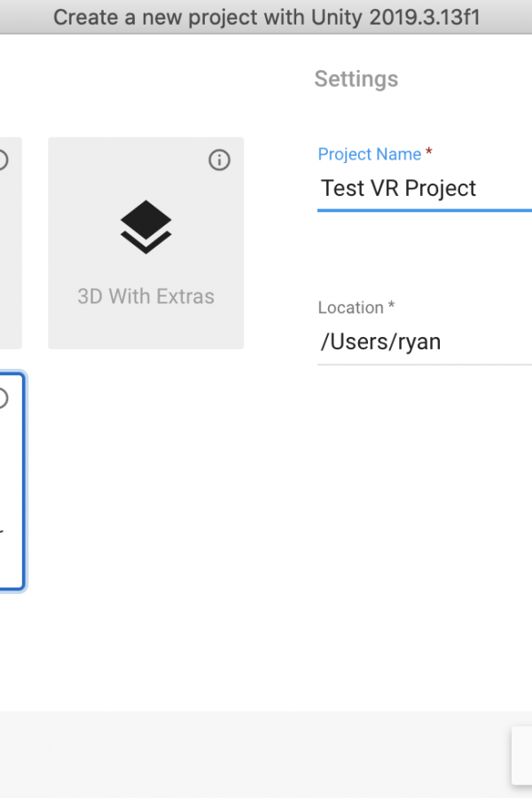Image resolution: width=532 pixels, height=798 pixels.
Task: Click the partially visible button in bottom-right footer
Action: click(x=522, y=755)
